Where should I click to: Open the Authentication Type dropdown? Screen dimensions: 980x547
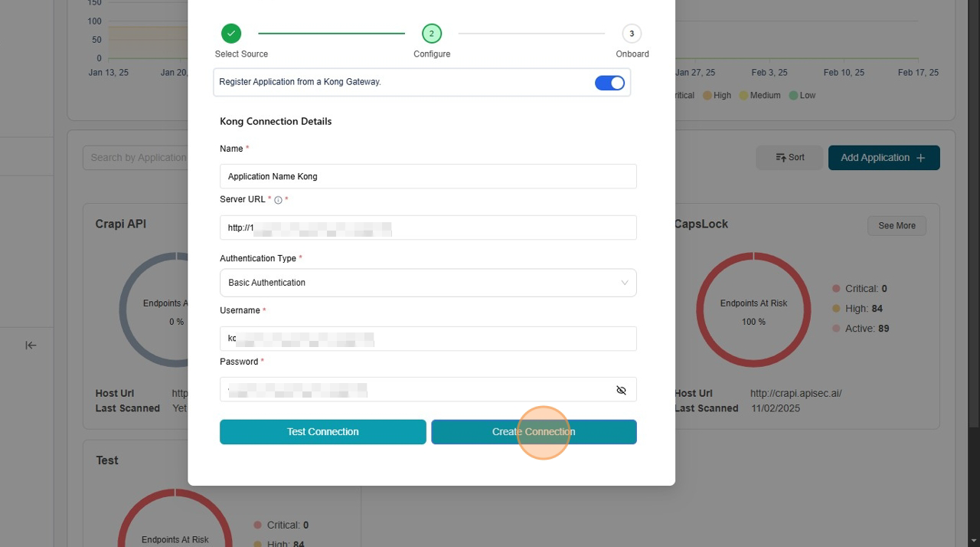[427, 283]
